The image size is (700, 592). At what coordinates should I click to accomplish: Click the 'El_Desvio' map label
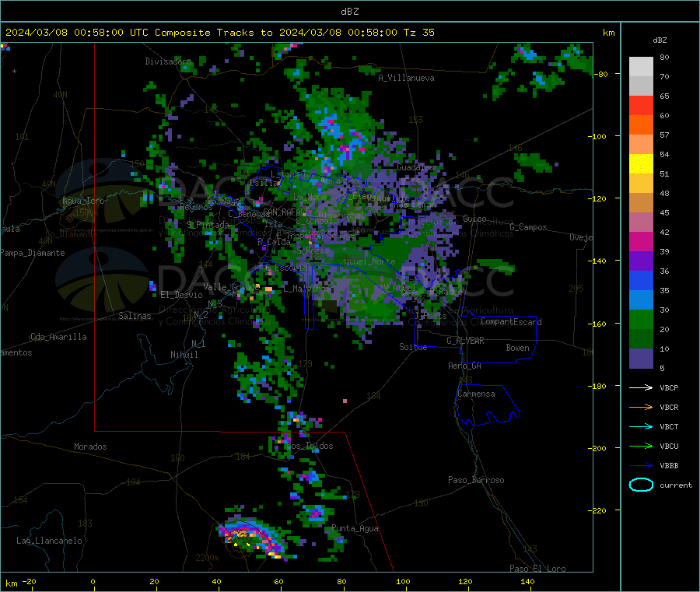181,295
